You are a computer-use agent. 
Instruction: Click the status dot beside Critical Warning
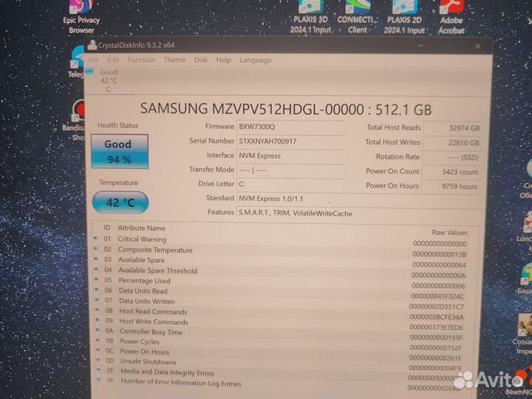[x=95, y=238]
